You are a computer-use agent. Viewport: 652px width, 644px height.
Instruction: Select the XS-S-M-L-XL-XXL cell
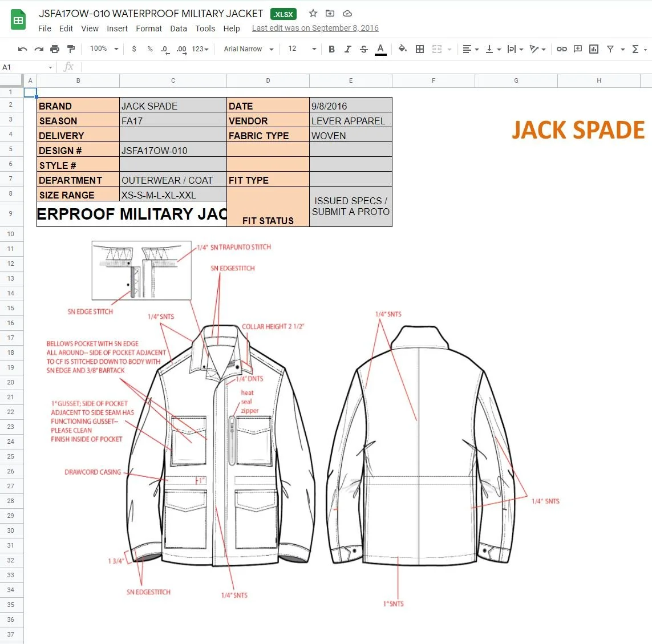(x=173, y=194)
